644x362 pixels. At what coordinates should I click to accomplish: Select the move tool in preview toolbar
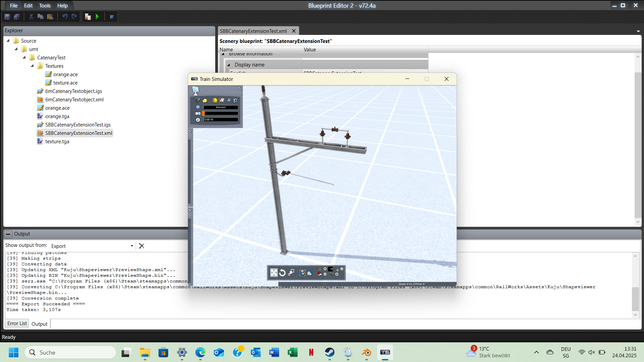[274, 273]
